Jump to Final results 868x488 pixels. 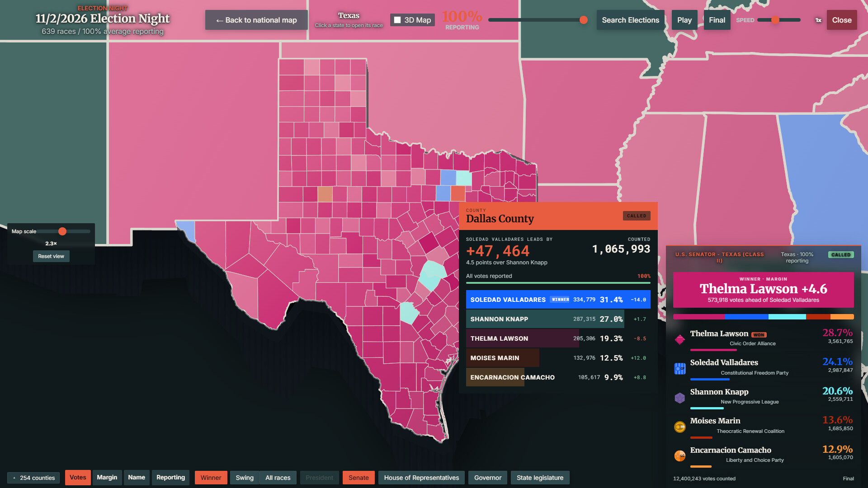(x=717, y=20)
